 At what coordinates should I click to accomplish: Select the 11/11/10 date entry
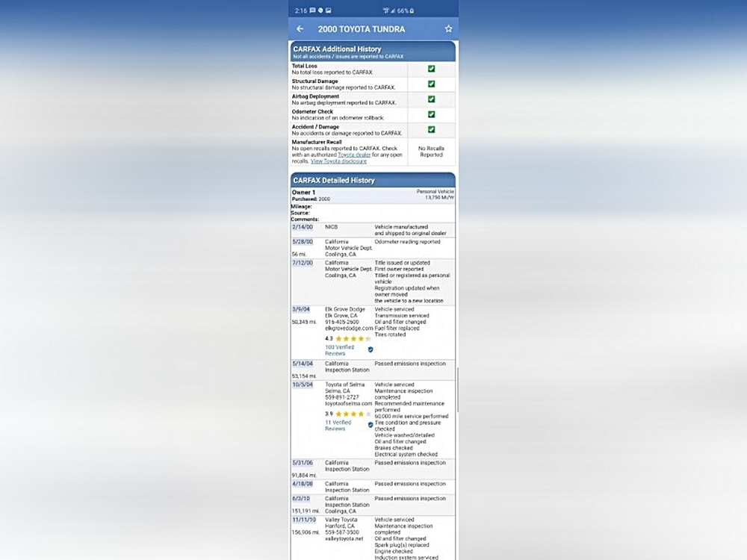(x=304, y=520)
